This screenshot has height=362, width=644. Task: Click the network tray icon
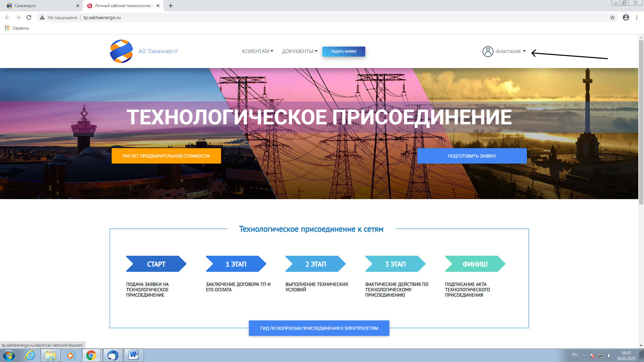tap(600, 356)
